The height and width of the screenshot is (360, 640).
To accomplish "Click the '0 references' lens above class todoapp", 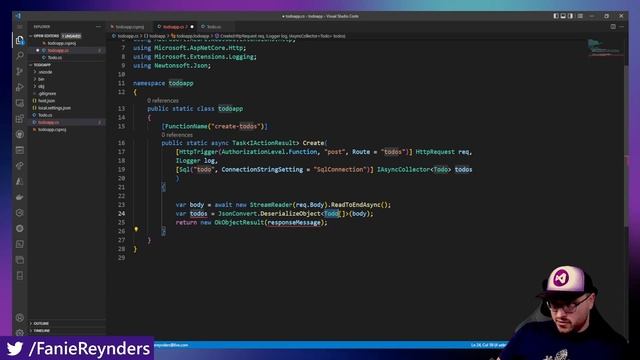I will tap(163, 100).
